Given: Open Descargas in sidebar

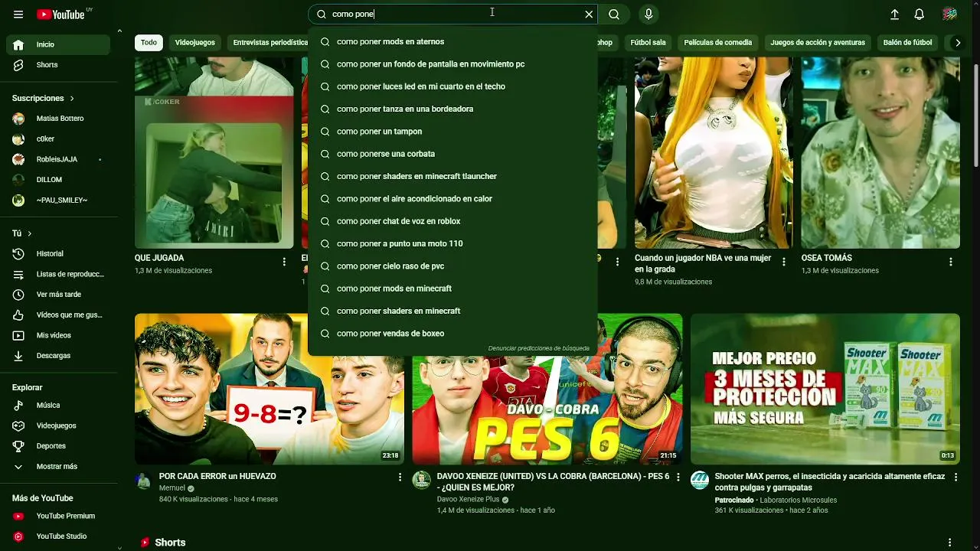Looking at the screenshot, I should [x=58, y=356].
